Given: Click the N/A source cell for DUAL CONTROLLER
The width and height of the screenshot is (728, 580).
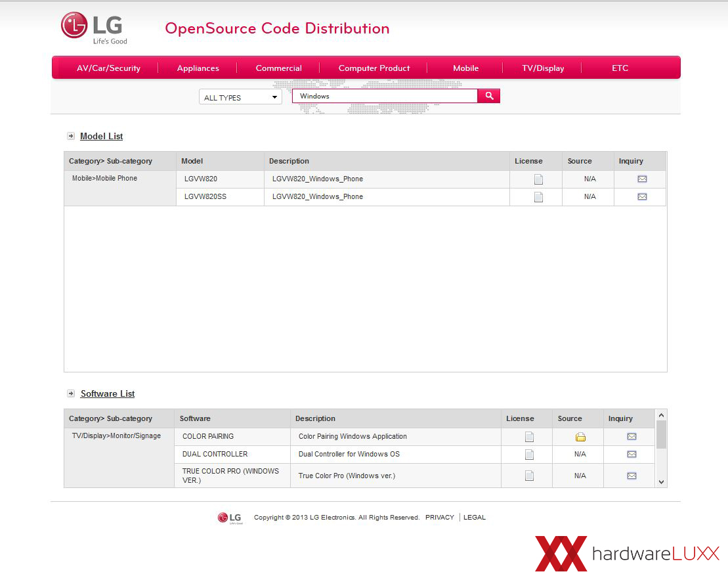Looking at the screenshot, I should (x=580, y=454).
